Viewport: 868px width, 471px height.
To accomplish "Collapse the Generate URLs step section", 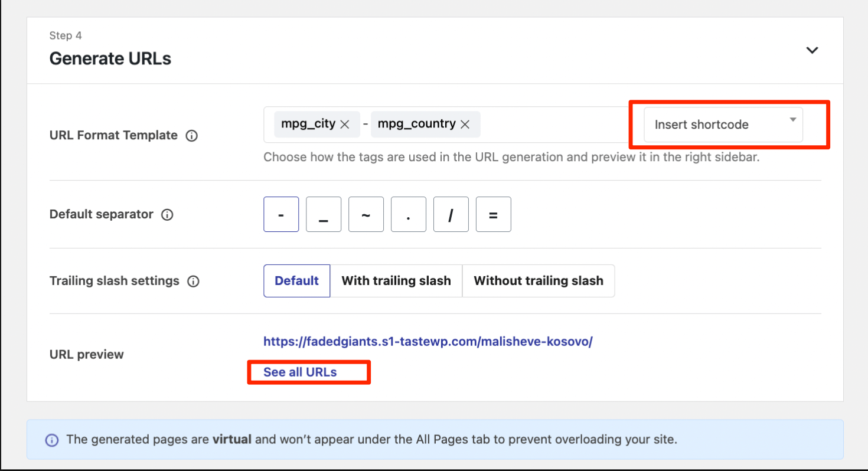I will click(x=812, y=50).
